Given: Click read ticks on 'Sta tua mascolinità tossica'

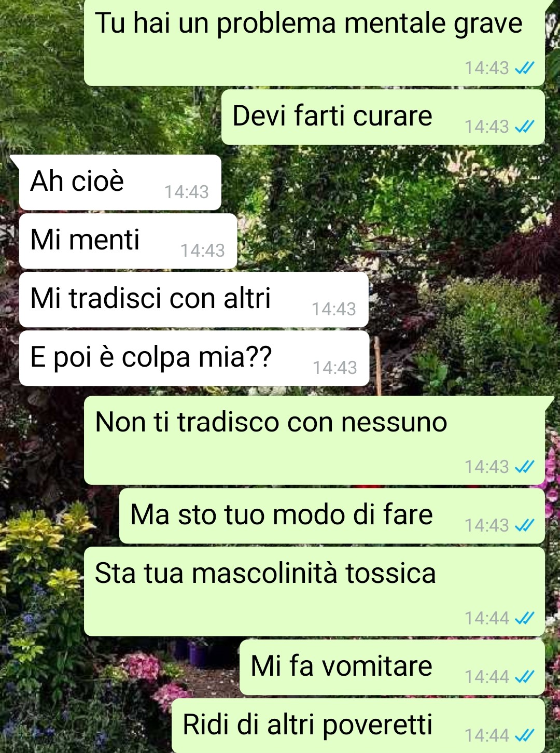Looking at the screenshot, I should point(524,618).
